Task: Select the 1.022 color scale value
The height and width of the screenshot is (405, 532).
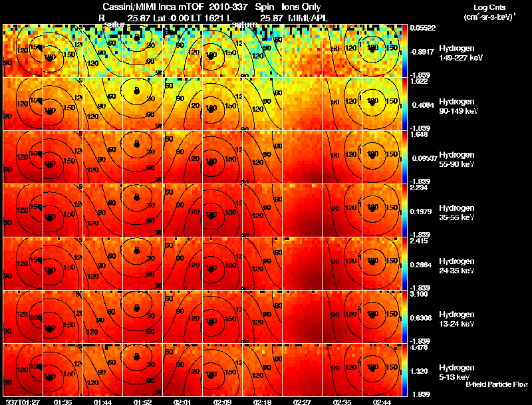Action: tap(419, 81)
